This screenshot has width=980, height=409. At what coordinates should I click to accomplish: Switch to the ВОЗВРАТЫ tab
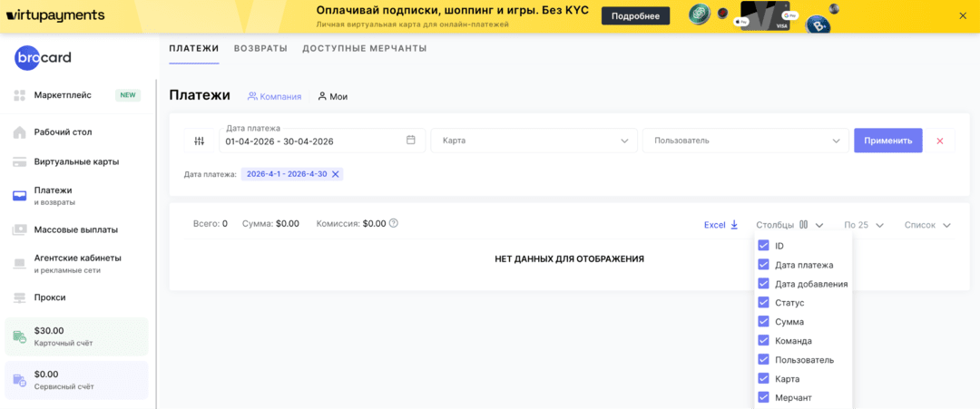260,48
